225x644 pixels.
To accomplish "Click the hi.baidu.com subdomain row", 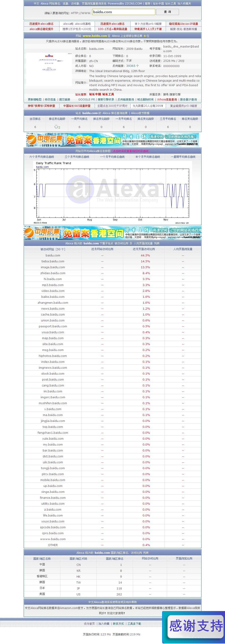I will [112, 279].
